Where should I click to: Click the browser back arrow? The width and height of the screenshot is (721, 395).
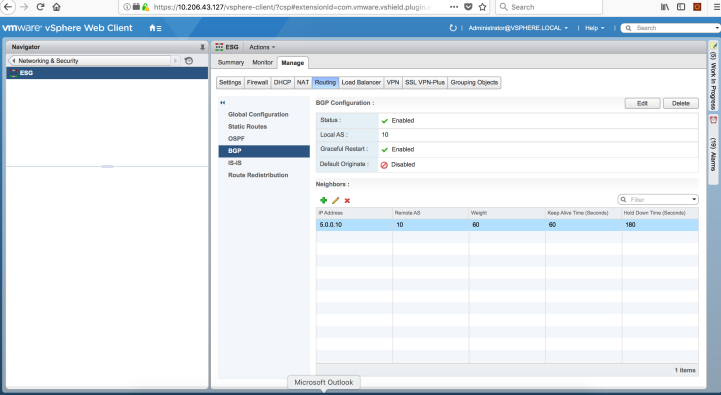click(8, 7)
